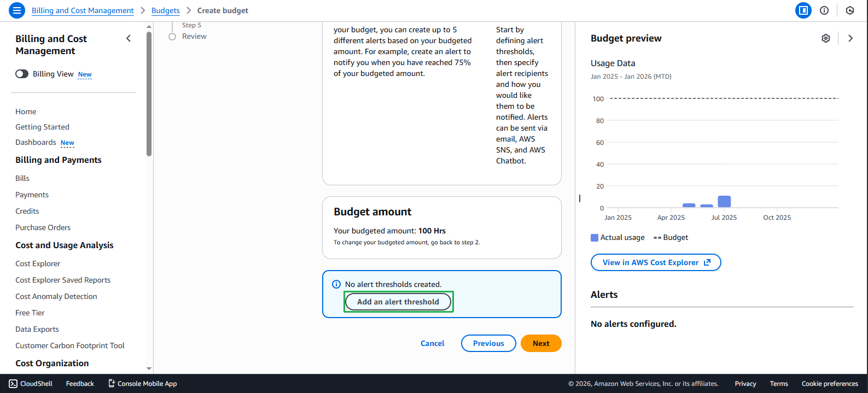The width and height of the screenshot is (868, 393).
Task: Click the Budget dashed legend item
Action: tap(671, 238)
